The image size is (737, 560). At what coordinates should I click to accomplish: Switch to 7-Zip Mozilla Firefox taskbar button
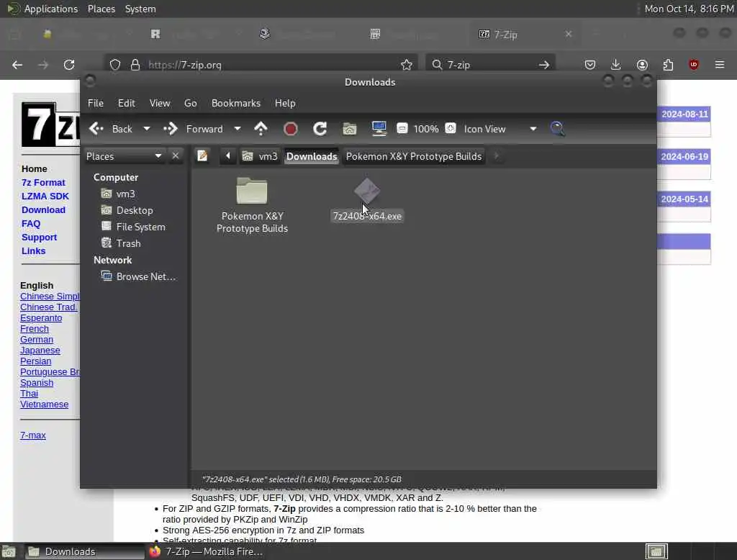coord(206,551)
